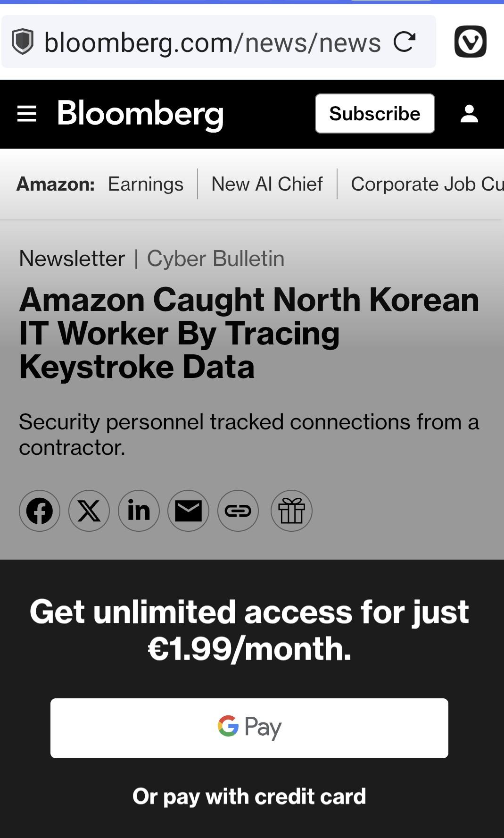Open the Earnings topic tab

pyautogui.click(x=146, y=184)
